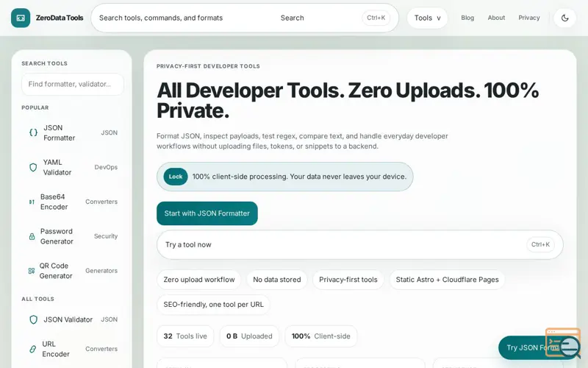Click the JSON Formatter braces icon
The width and height of the screenshot is (588, 368).
[x=33, y=132]
